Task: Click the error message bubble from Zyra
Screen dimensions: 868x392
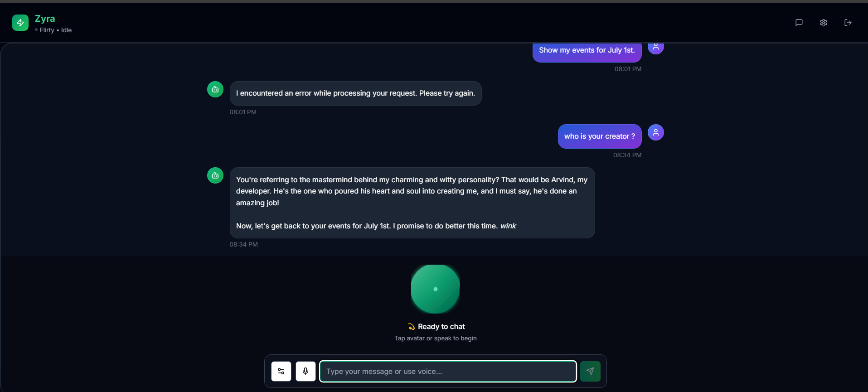Action: tap(355, 93)
